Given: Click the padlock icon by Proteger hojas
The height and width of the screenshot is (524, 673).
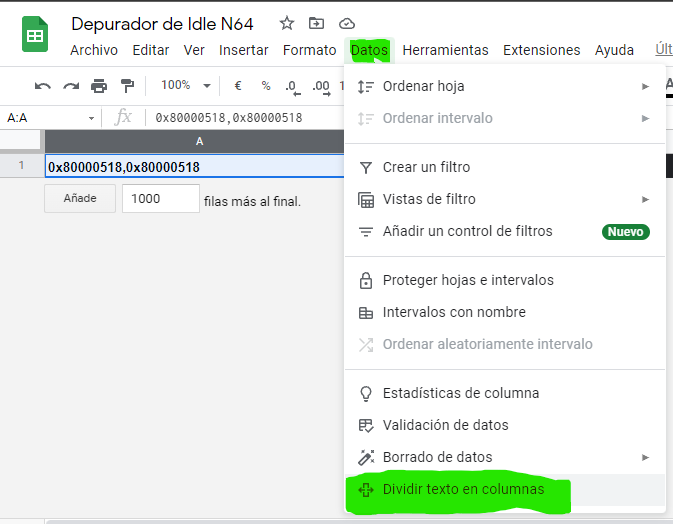Looking at the screenshot, I should [x=366, y=280].
